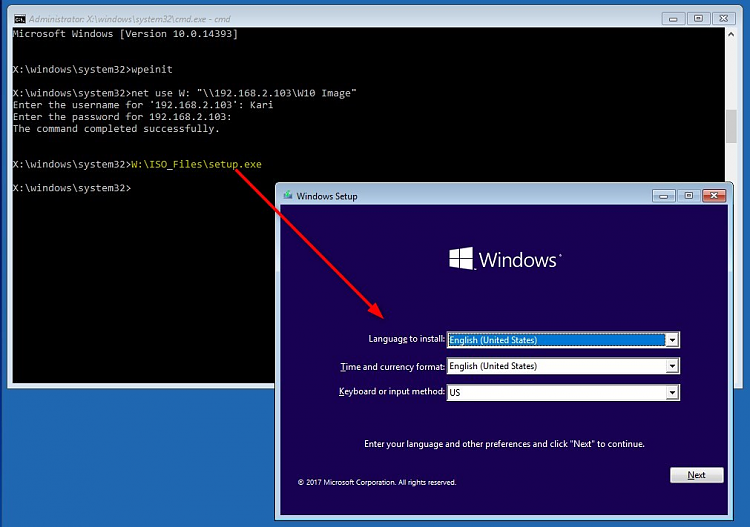The height and width of the screenshot is (527, 750).
Task: Click the last empty X:\windows\system32> prompt
Action: click(71, 188)
